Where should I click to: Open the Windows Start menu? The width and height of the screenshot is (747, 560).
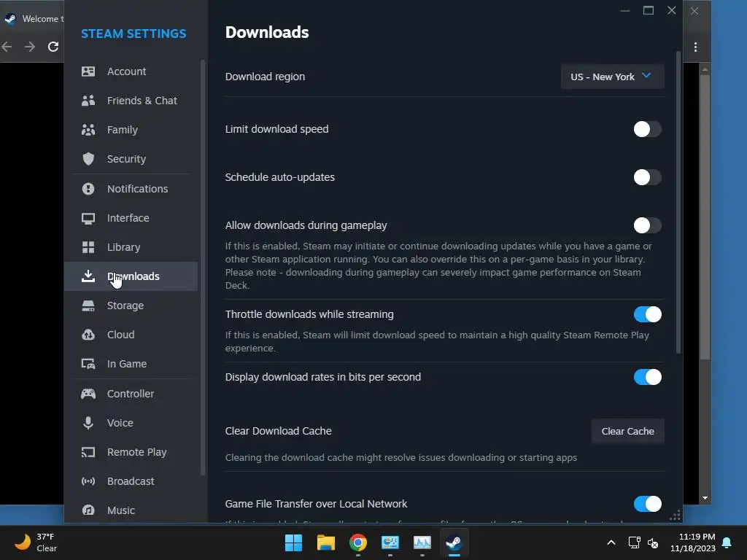pyautogui.click(x=293, y=542)
